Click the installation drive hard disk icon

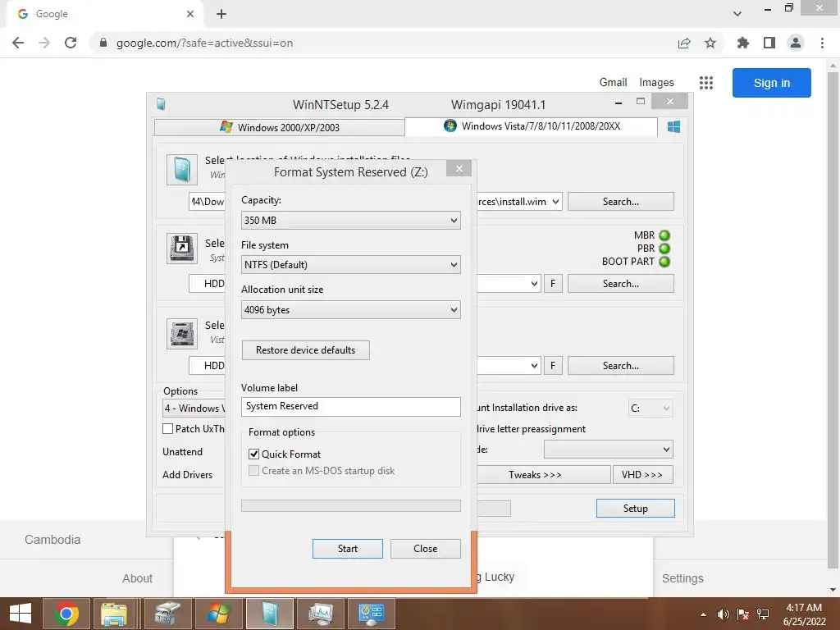[181, 333]
